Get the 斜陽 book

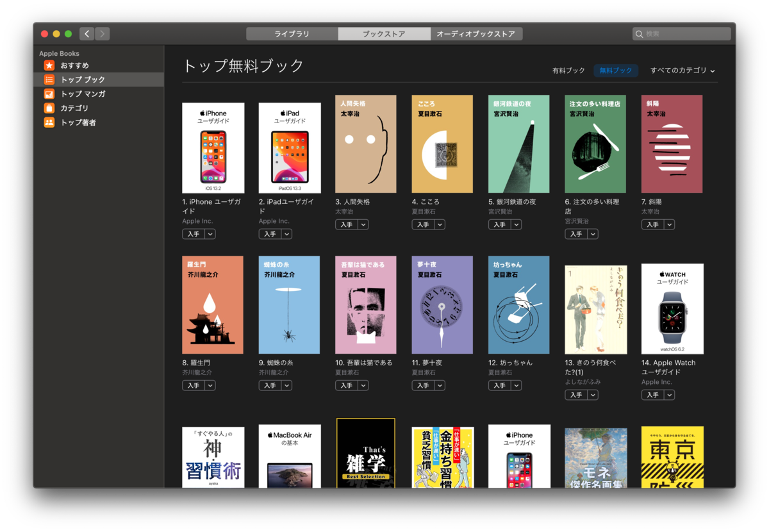point(652,224)
